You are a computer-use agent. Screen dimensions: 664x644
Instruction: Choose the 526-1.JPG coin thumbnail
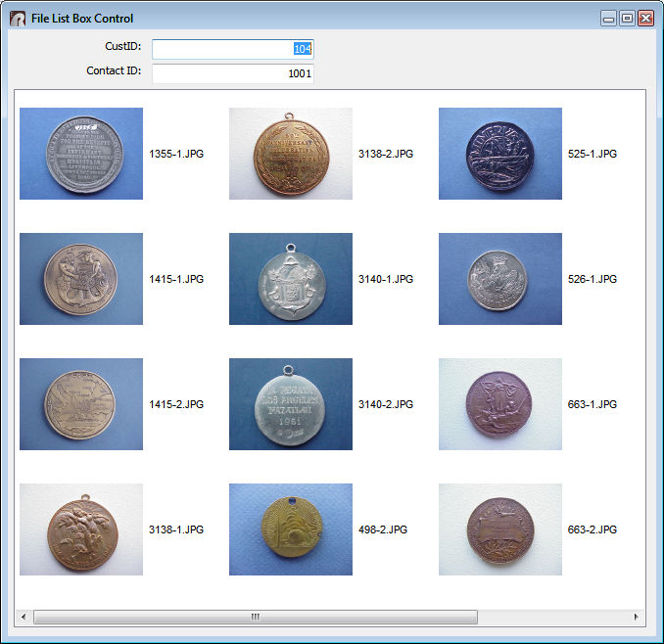(x=500, y=279)
